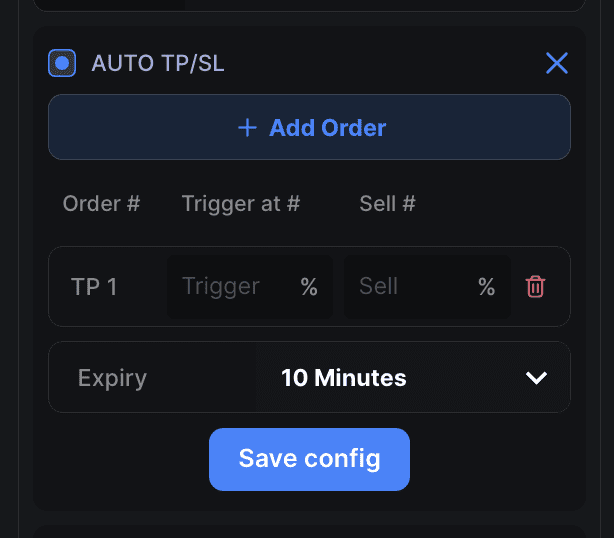The image size is (614, 538).
Task: Click the plus icon beside Add Order
Action: click(247, 128)
